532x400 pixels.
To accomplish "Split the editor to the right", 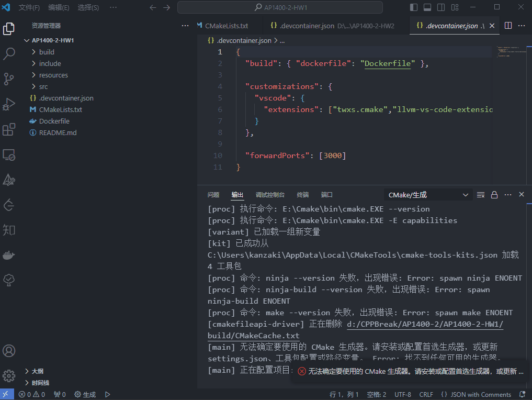I will click(x=508, y=26).
